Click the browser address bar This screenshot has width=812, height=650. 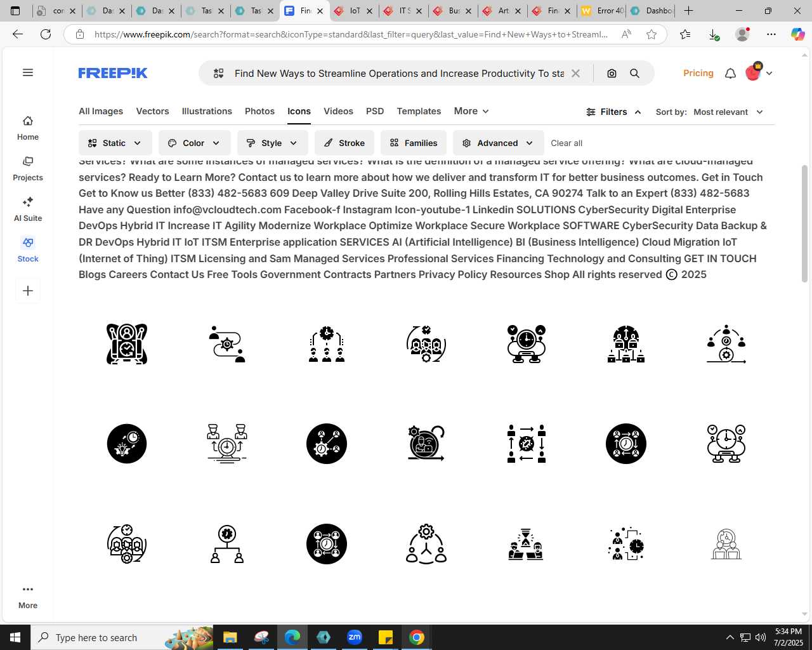click(351, 34)
